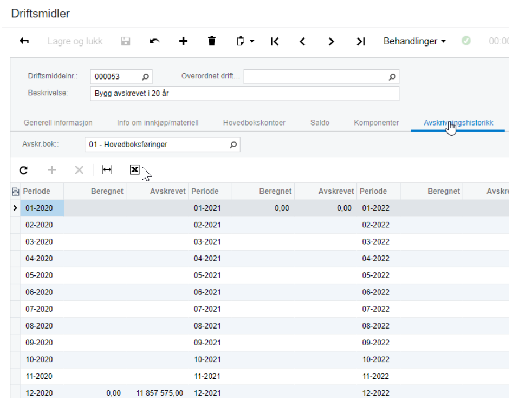Click the clipboard copy-paste icon
Viewport: 519px width, 420px height.
click(241, 41)
